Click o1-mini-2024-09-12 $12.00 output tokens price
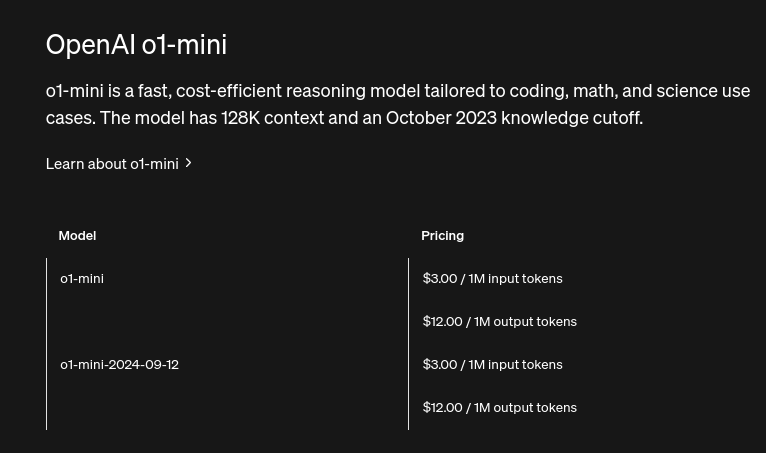 click(x=499, y=408)
